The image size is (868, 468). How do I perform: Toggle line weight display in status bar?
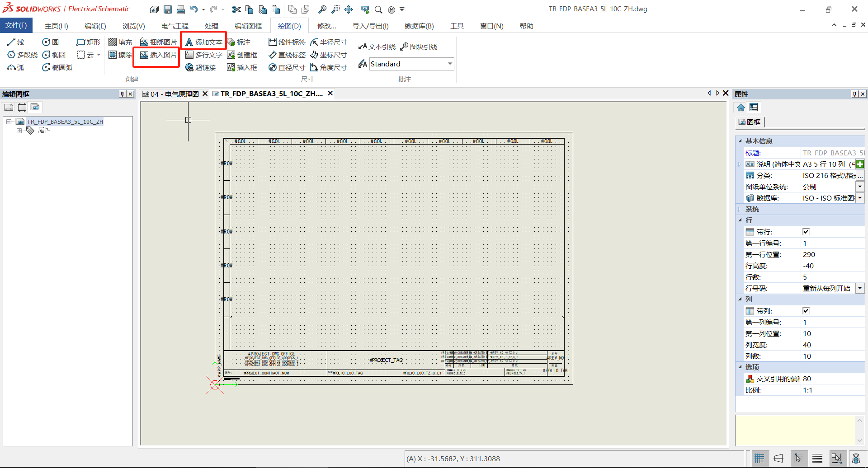[x=817, y=459]
